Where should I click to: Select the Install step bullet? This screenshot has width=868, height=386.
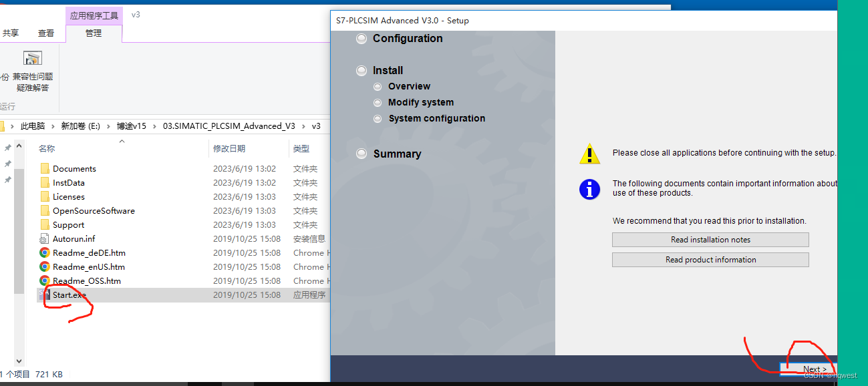(x=361, y=70)
